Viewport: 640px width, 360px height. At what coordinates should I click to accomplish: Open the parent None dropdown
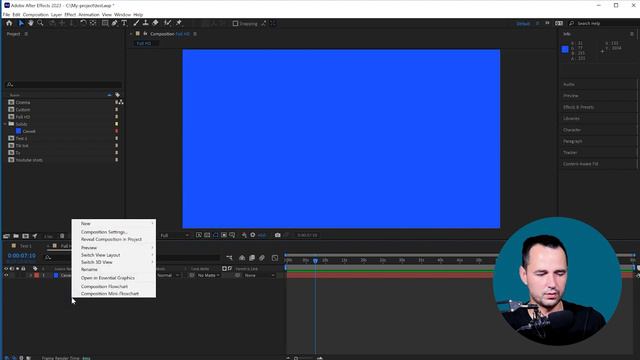(259, 276)
